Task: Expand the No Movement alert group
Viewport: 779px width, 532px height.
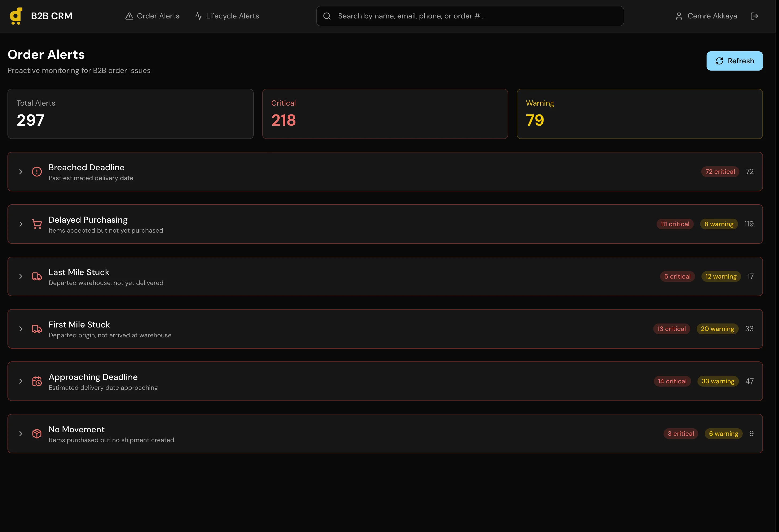Action: 21,433
